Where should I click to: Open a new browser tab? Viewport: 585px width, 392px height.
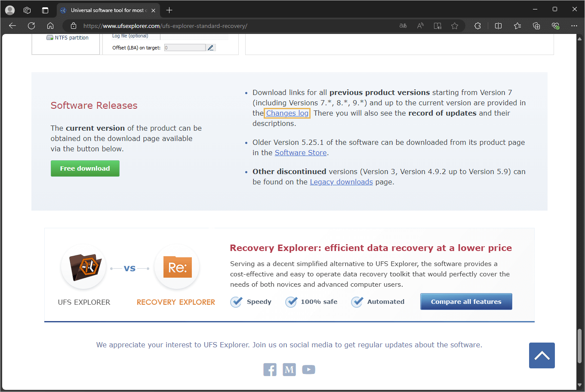[x=169, y=10]
